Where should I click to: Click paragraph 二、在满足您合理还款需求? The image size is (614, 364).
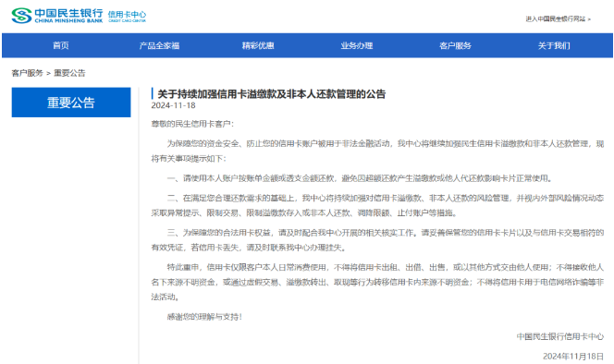pos(377,205)
